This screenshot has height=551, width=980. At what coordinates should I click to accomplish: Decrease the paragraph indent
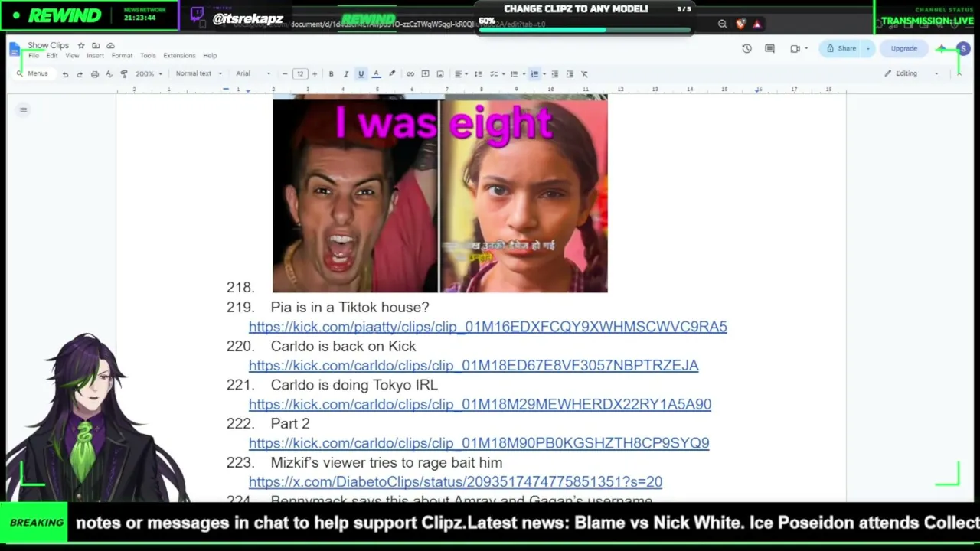pyautogui.click(x=554, y=74)
